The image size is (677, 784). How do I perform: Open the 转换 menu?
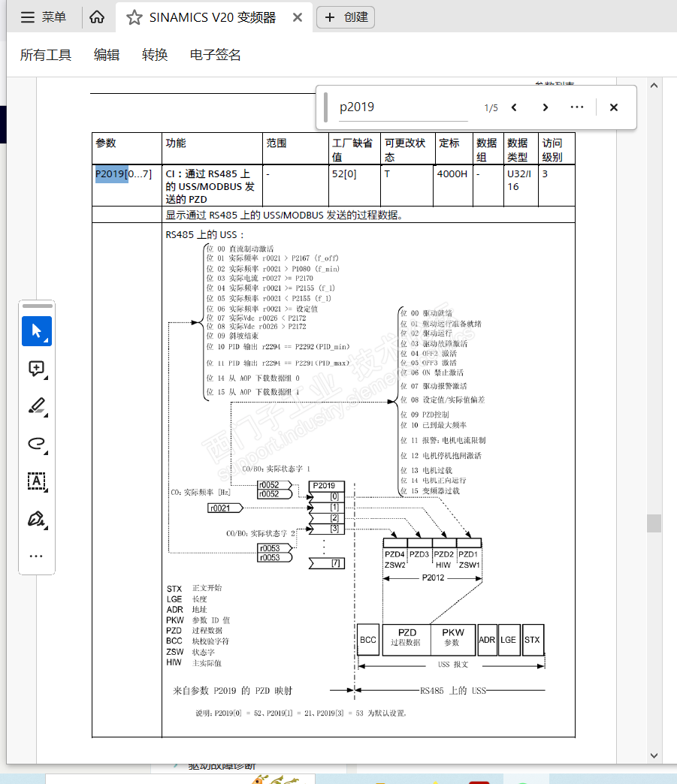[x=155, y=55]
